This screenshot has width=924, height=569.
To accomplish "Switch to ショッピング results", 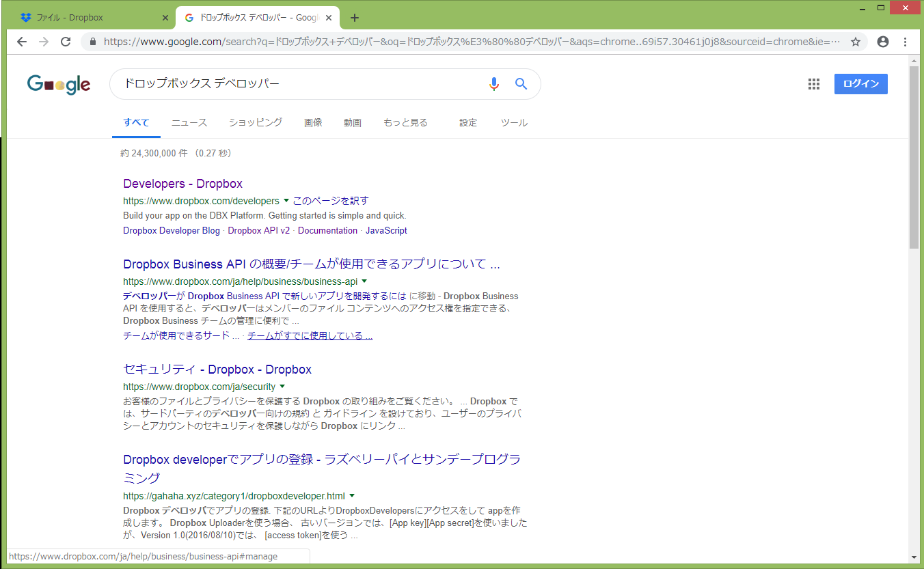I will pyautogui.click(x=256, y=123).
